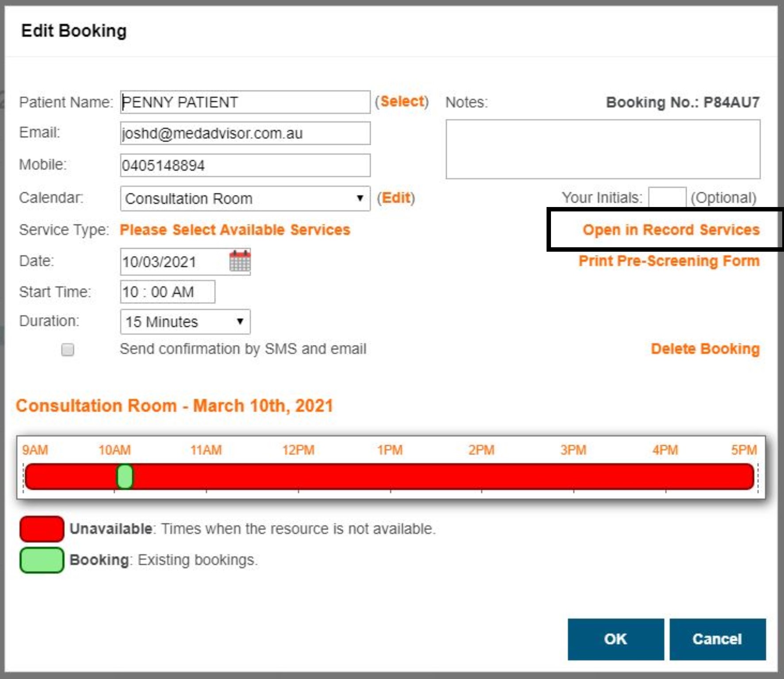
Task: Click the Start Time field 10:00 AM
Action: point(168,292)
